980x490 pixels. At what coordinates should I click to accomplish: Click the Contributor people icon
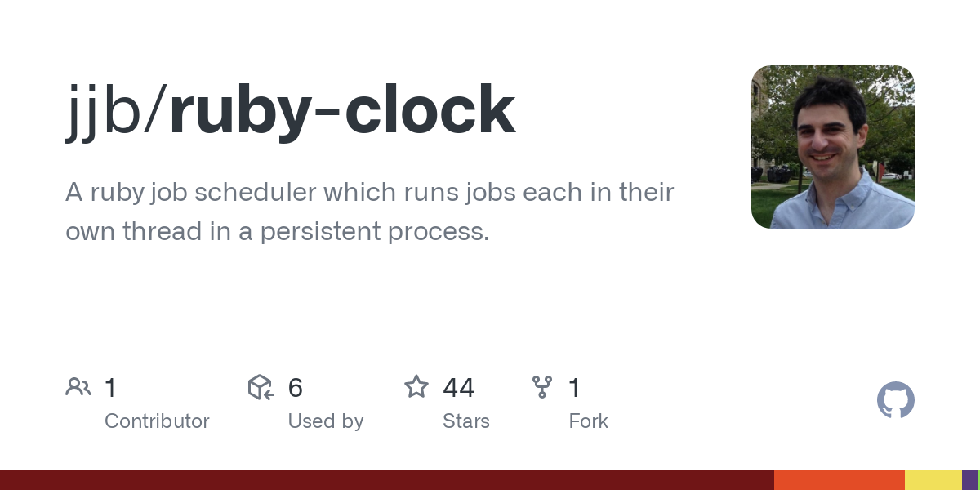pyautogui.click(x=78, y=387)
